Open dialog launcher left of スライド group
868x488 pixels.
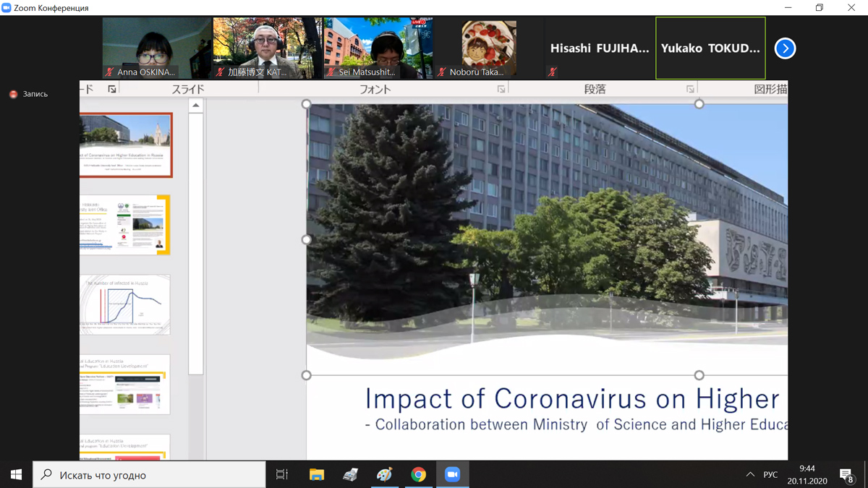[111, 89]
